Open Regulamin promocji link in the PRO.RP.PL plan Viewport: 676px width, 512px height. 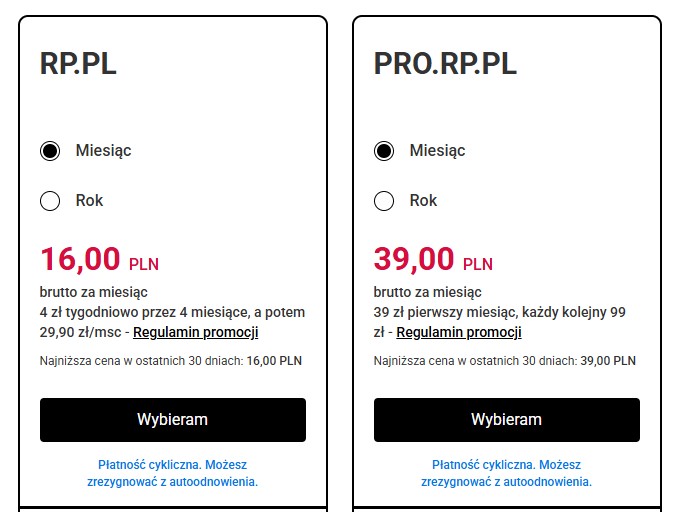pos(459,332)
